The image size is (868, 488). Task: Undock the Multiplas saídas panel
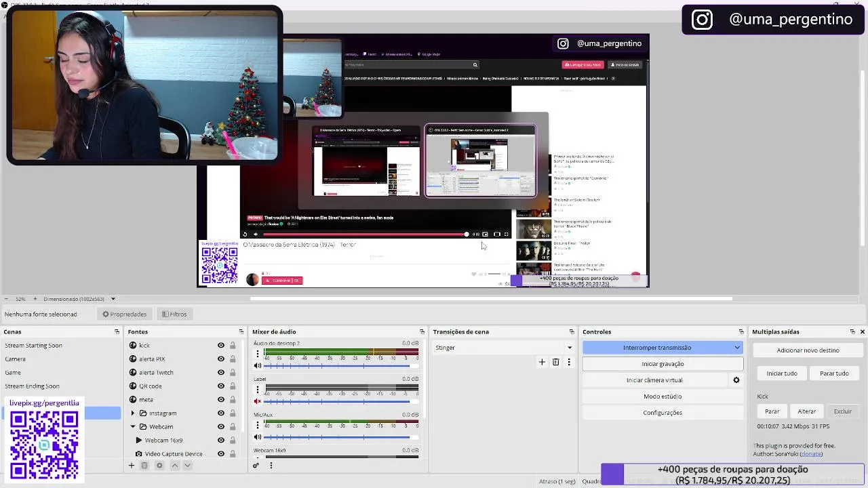pos(852,331)
